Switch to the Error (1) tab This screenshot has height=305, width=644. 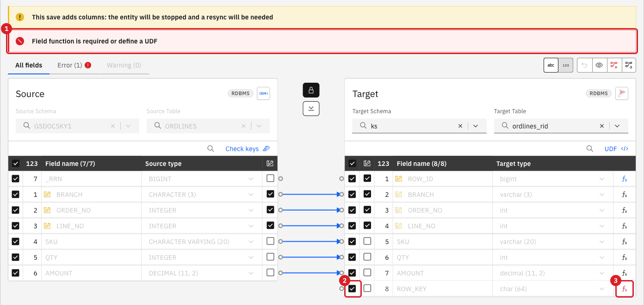click(x=74, y=65)
